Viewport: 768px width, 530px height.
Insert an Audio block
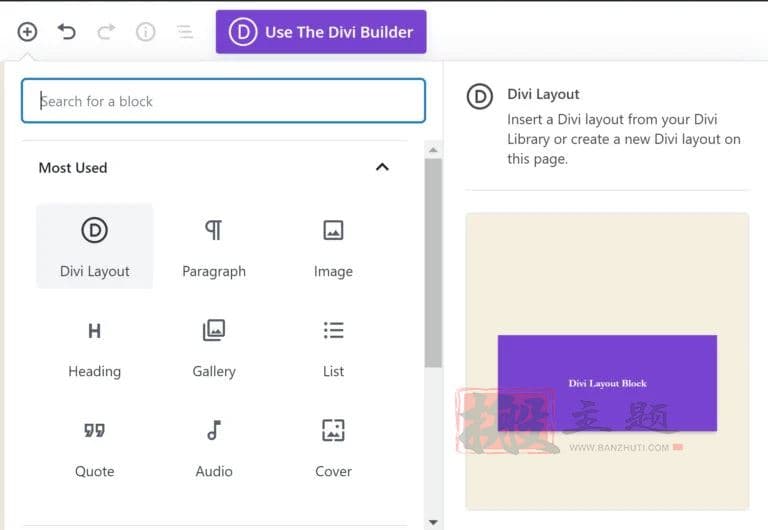pyautogui.click(x=214, y=448)
